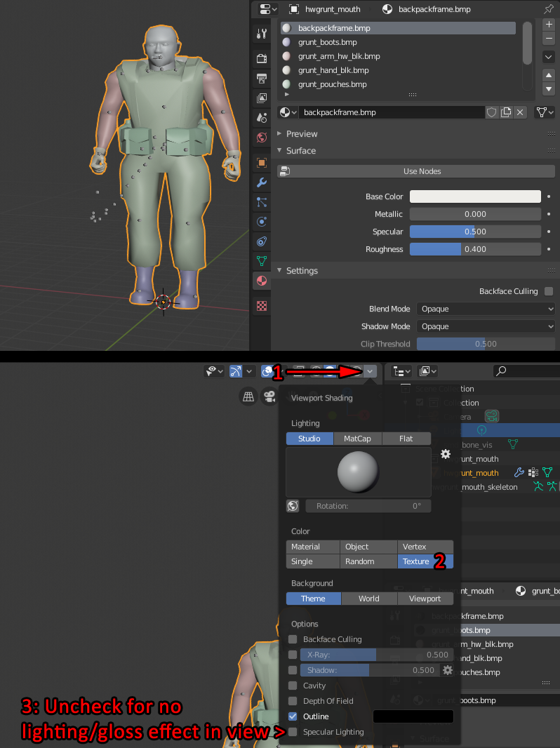Enable Backface Culling in material Settings

point(549,291)
